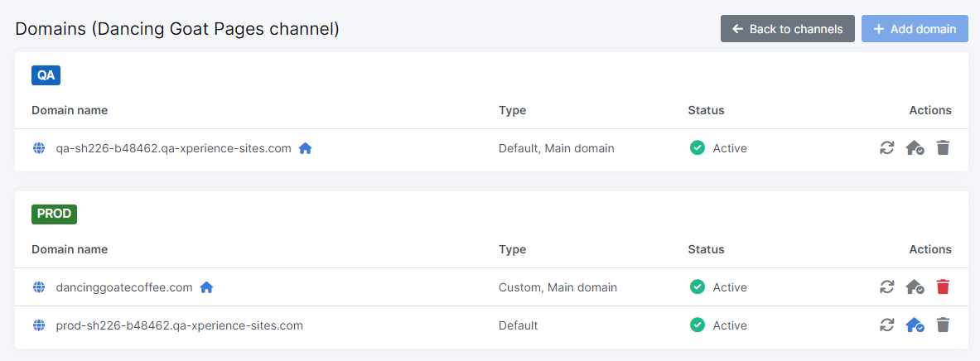
Task: Click globe icon beside qa-sh226-b48462 domain
Action: 38,148
